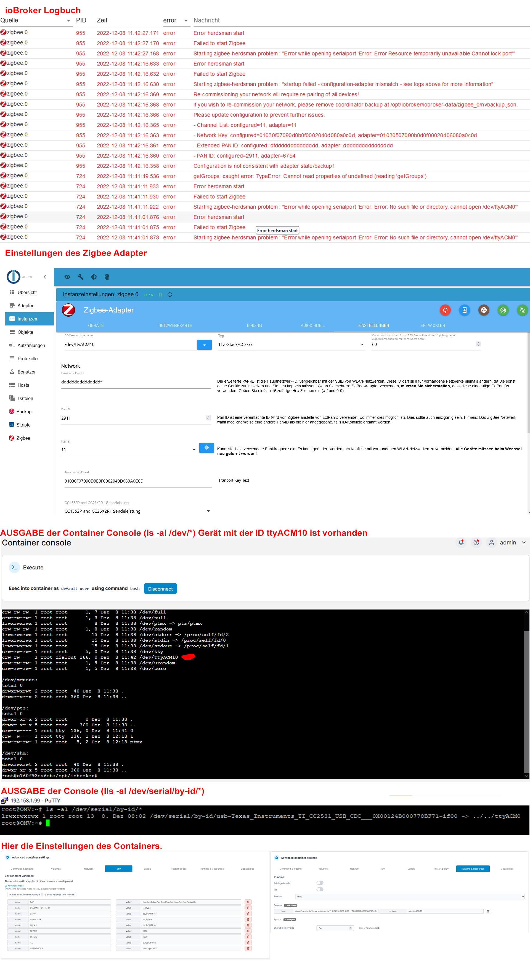Click the add device button
Viewport: 530px width, 980px height.
pyautogui.click(x=291, y=905)
